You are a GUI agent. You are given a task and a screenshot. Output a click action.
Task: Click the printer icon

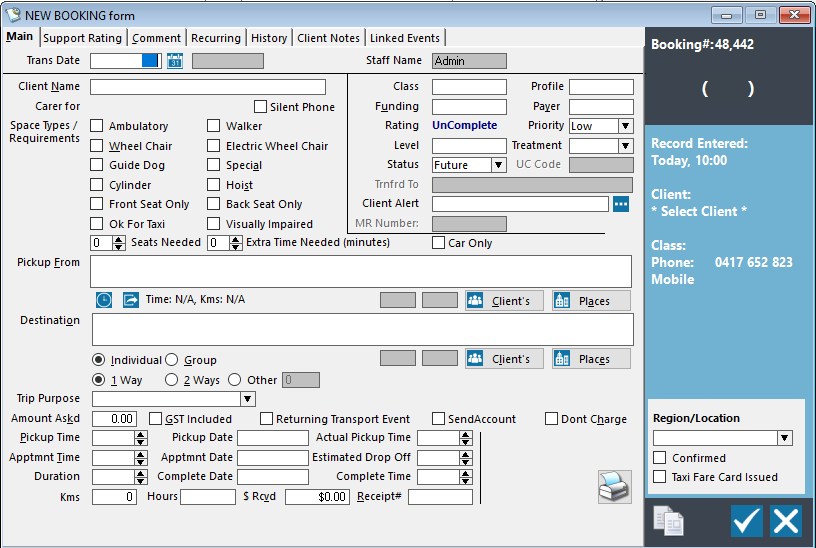pyautogui.click(x=614, y=487)
